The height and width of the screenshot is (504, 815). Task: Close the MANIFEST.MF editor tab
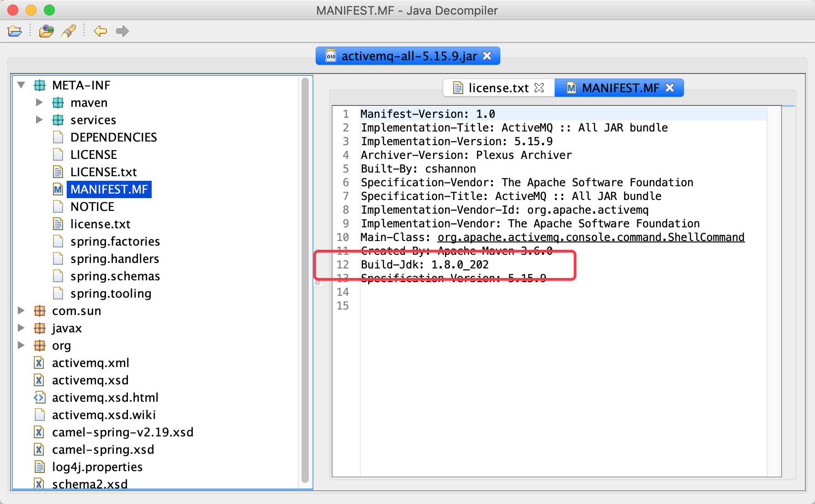670,88
